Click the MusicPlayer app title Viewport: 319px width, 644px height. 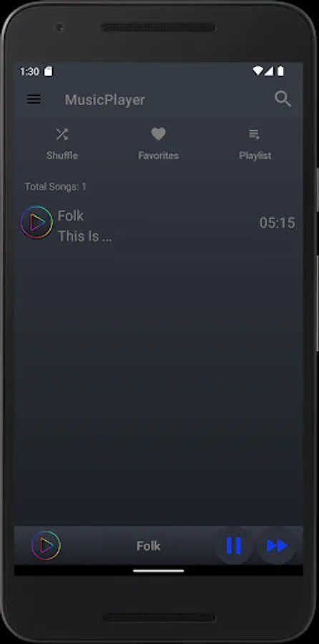(104, 99)
